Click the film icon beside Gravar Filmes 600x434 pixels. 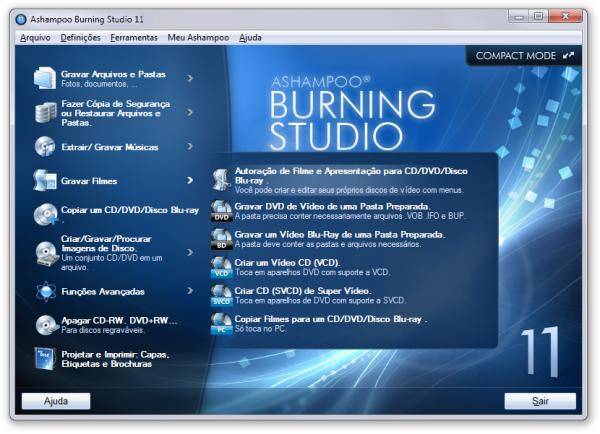[45, 180]
